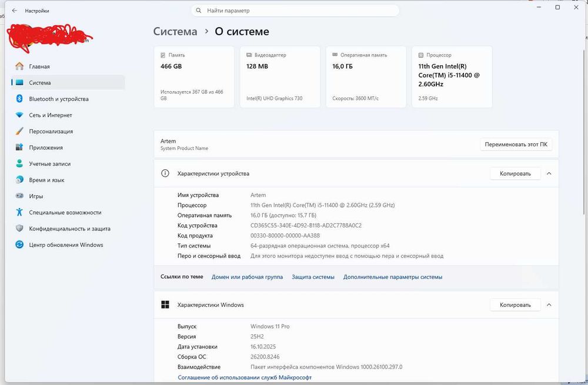Click the info icon beside Характеристики устройства

click(165, 173)
